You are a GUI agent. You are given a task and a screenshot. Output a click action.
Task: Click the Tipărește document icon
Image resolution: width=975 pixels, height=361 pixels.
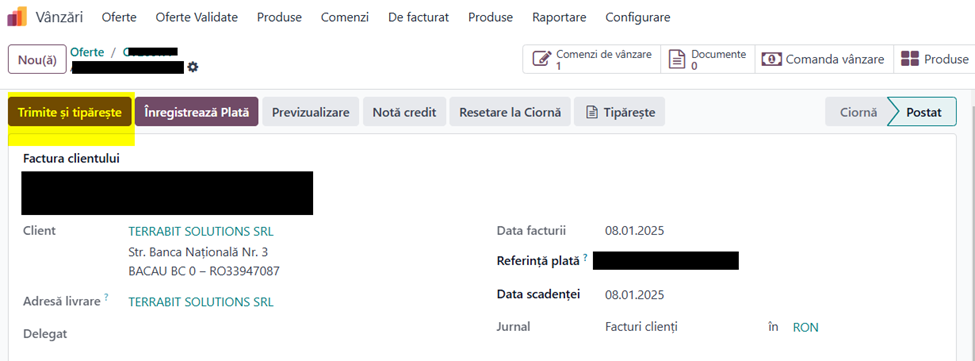click(592, 112)
